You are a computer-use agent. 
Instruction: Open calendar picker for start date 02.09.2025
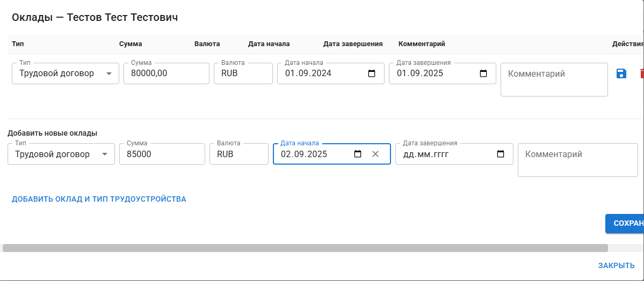(358, 154)
